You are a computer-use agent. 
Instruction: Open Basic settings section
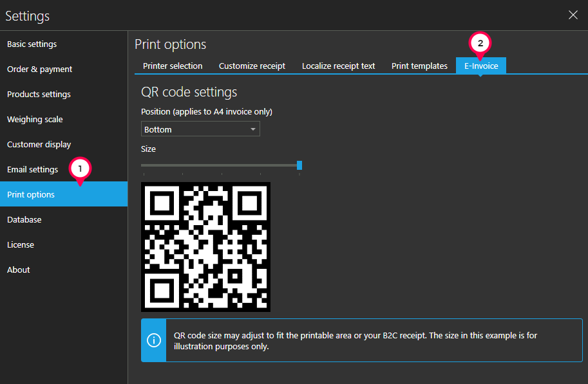click(x=32, y=44)
